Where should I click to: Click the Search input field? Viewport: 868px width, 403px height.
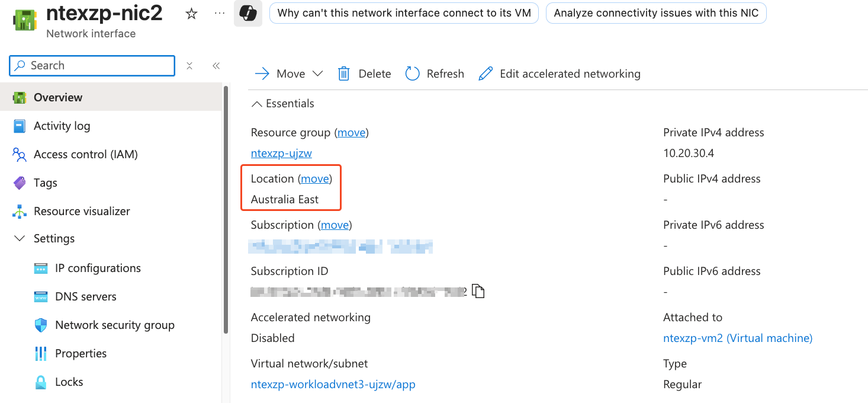pos(92,66)
